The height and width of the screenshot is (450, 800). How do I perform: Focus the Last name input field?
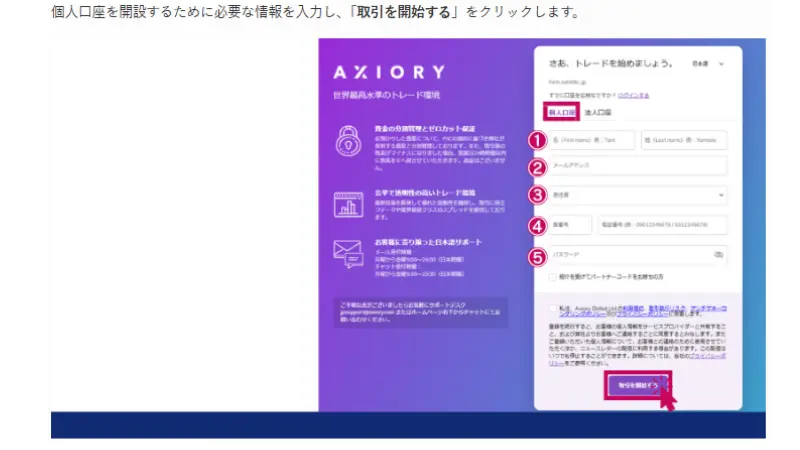(684, 140)
